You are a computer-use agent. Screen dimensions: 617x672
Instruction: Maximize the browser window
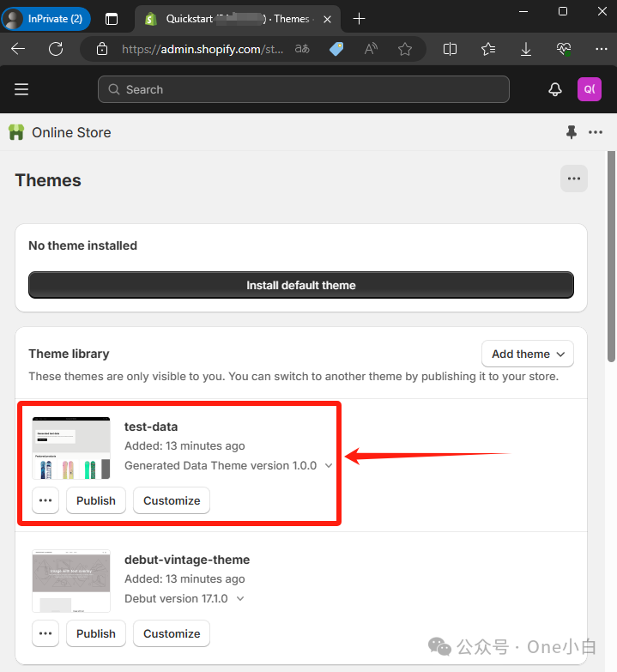point(563,11)
